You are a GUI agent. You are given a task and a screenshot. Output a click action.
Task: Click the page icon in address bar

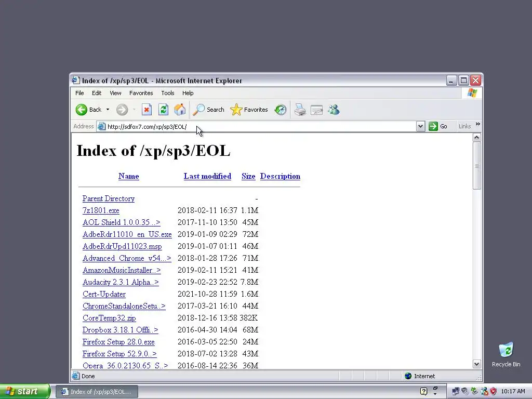pyautogui.click(x=101, y=127)
